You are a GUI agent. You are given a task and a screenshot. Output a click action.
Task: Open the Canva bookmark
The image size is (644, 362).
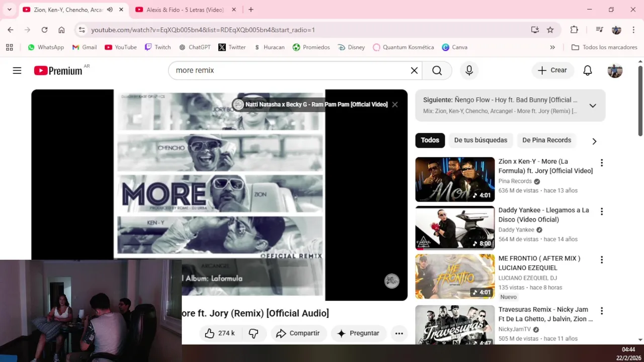[x=455, y=47]
